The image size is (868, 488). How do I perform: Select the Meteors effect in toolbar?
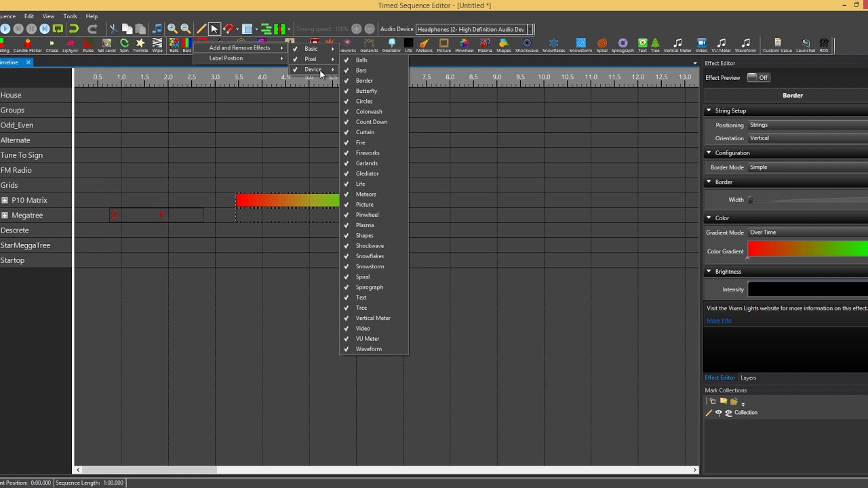pos(425,45)
